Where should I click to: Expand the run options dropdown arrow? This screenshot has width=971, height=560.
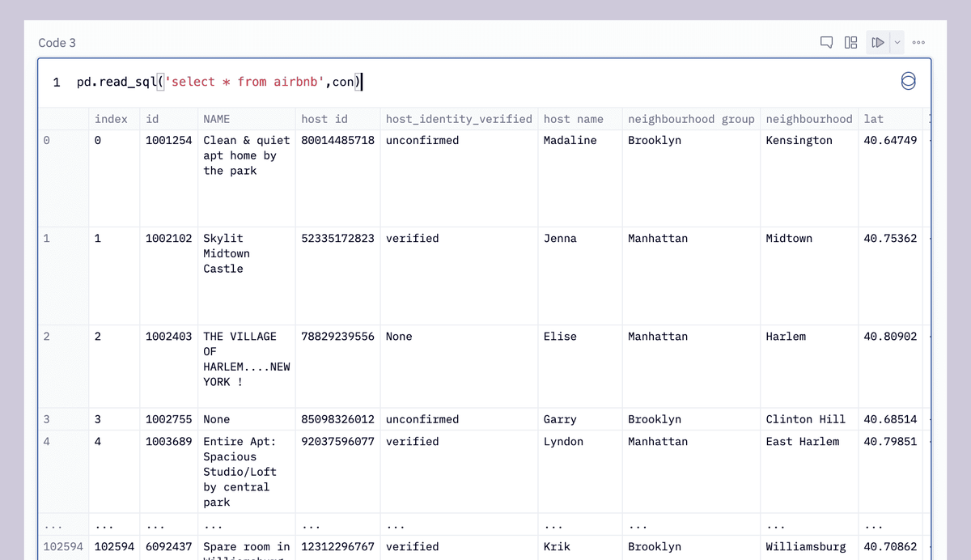(897, 42)
